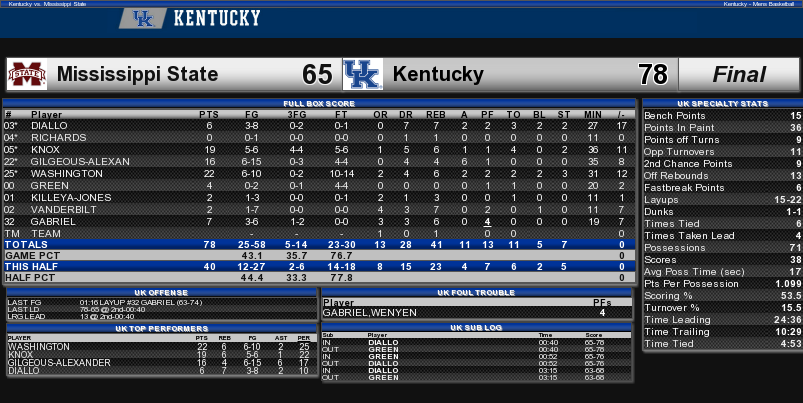Click the Mississippi State logo icon
This screenshot has width=803, height=403.
(27, 74)
